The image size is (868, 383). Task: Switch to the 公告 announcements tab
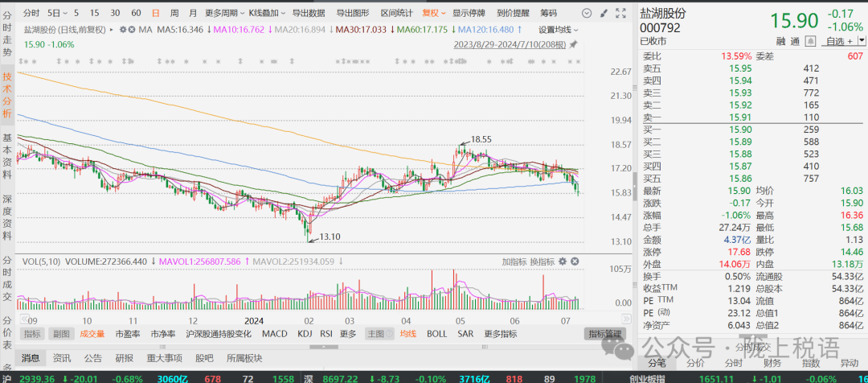93,358
